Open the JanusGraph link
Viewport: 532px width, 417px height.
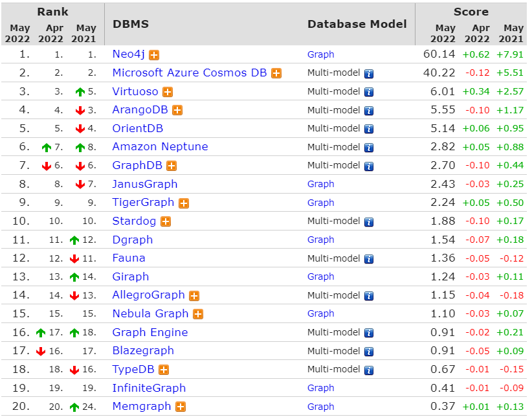coord(145,184)
